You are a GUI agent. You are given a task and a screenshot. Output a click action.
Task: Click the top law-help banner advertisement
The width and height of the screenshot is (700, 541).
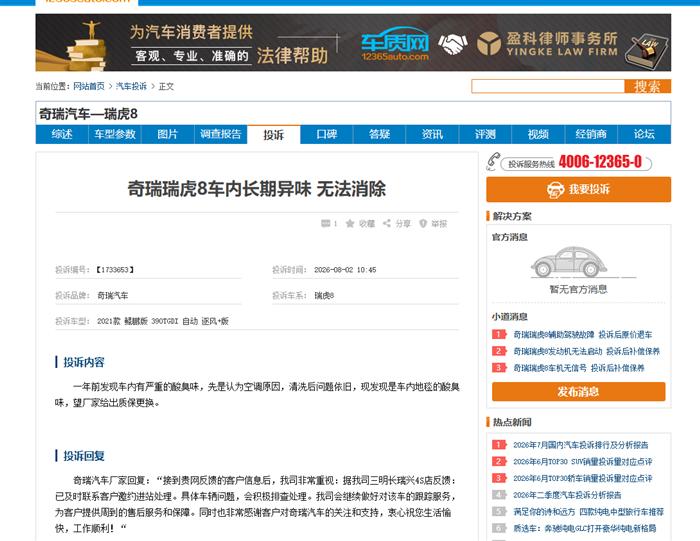pos(353,42)
